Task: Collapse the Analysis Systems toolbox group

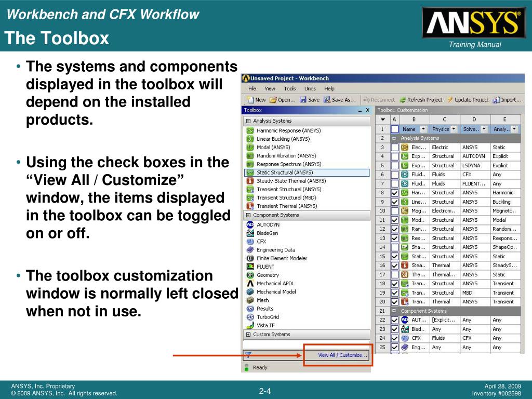Action: 248,121
